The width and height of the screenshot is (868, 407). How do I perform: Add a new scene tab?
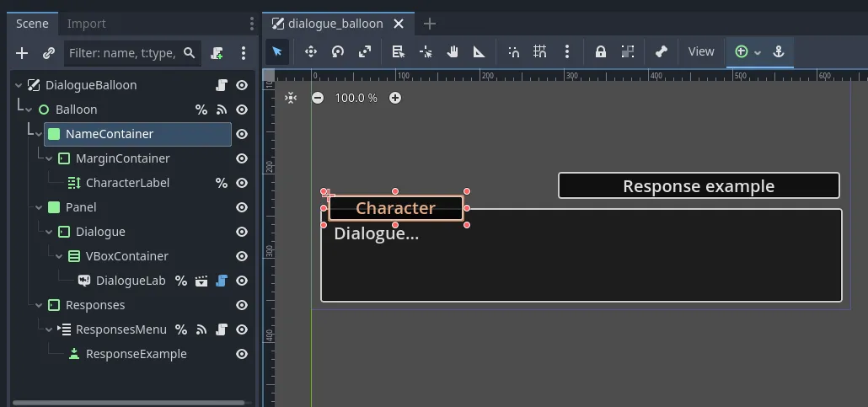coord(430,24)
